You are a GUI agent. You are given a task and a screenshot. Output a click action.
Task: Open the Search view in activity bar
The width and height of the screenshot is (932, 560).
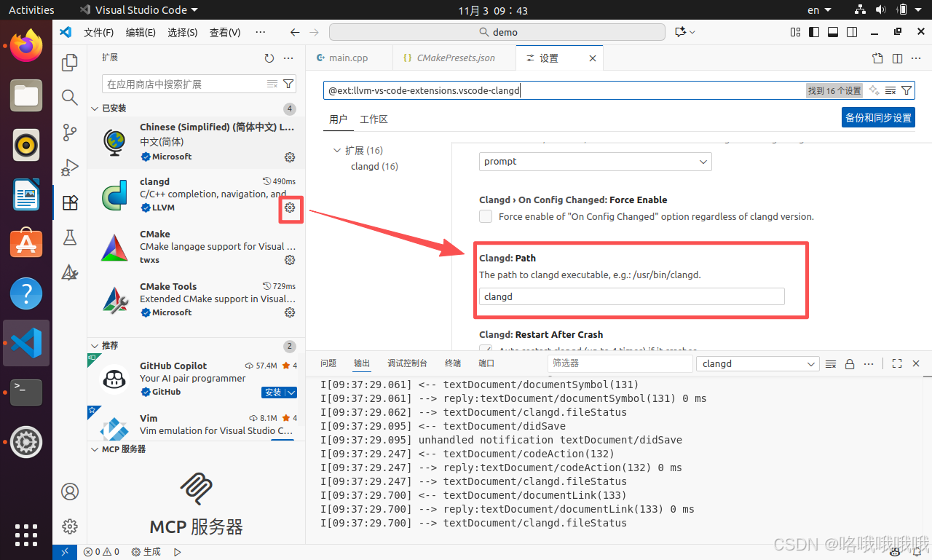70,98
